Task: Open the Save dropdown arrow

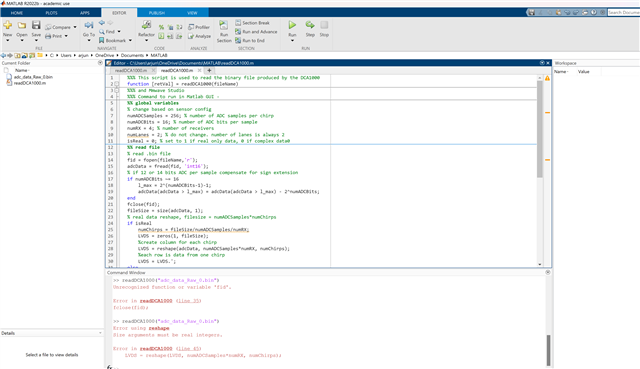Action: coord(36,40)
